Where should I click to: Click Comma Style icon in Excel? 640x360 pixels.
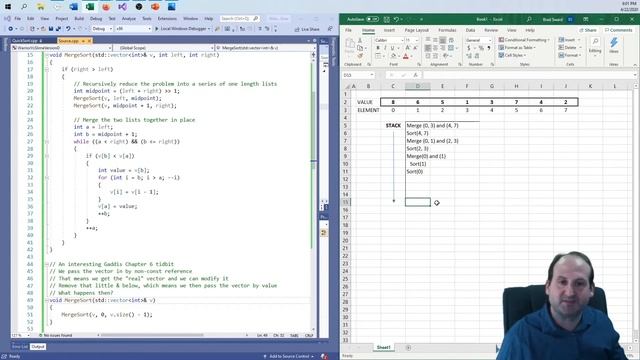(489, 48)
